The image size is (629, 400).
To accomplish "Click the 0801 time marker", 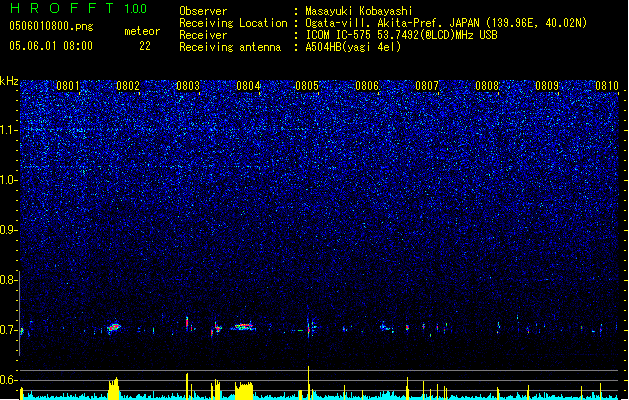I will click(x=68, y=86).
